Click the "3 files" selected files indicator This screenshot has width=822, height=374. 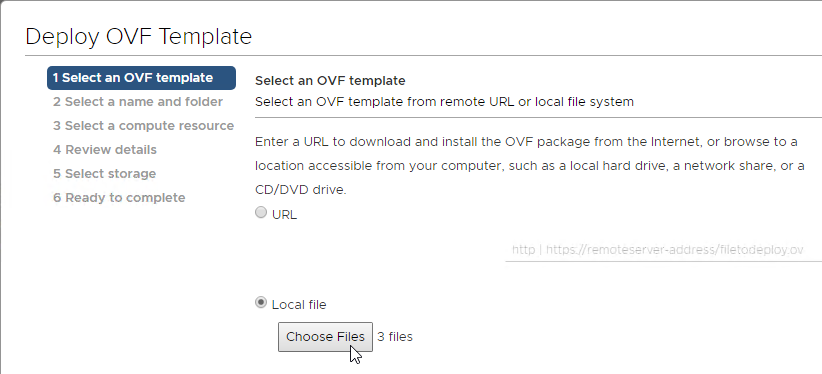click(x=395, y=337)
